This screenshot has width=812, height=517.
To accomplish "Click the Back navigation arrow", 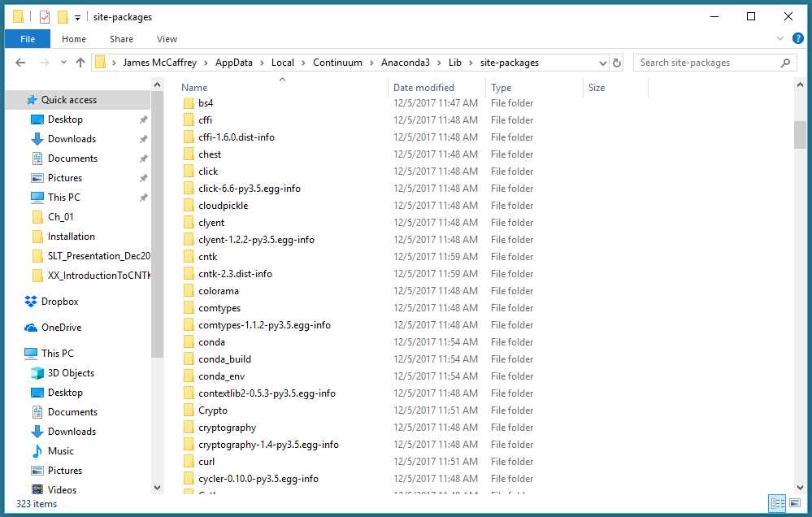I will (20, 63).
